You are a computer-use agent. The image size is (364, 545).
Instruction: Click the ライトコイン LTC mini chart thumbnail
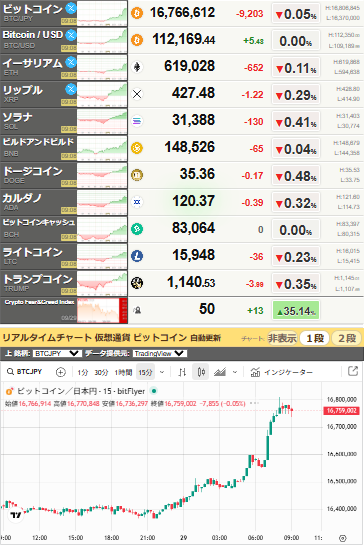pyautogui.click(x=102, y=256)
